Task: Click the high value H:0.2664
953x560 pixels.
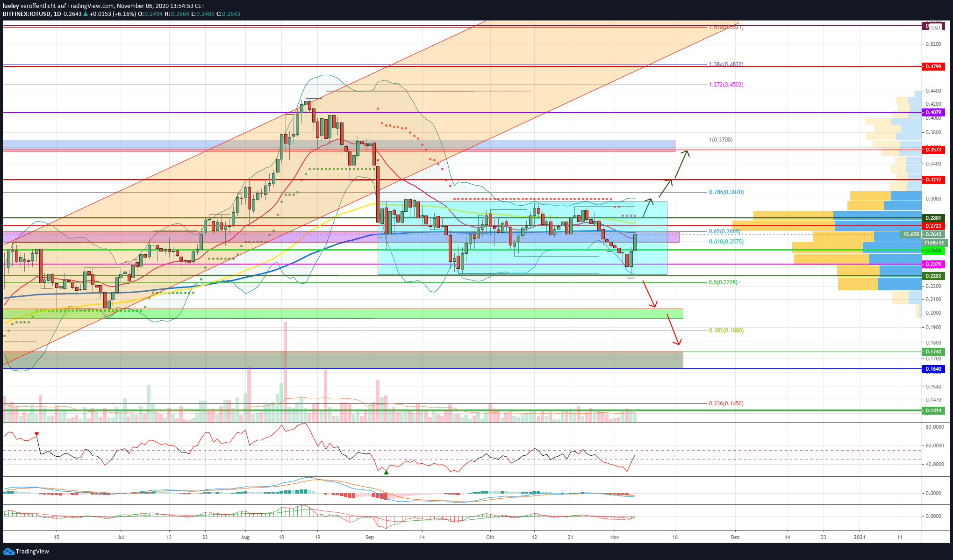Action: point(177,14)
